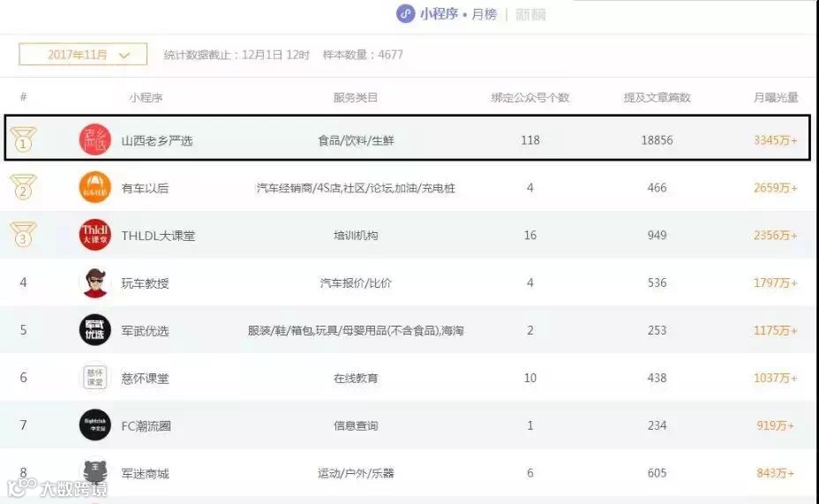Click the 汽车经销商/4S店 category cell

356,188
